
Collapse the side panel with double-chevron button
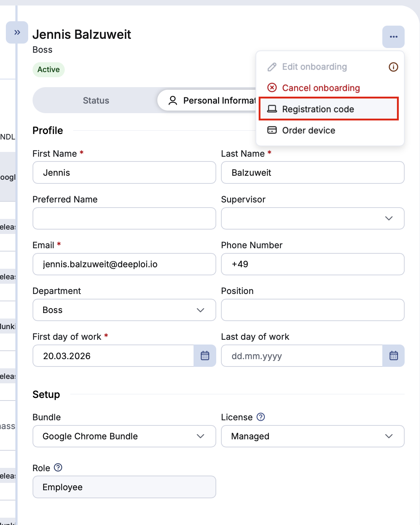point(17,32)
